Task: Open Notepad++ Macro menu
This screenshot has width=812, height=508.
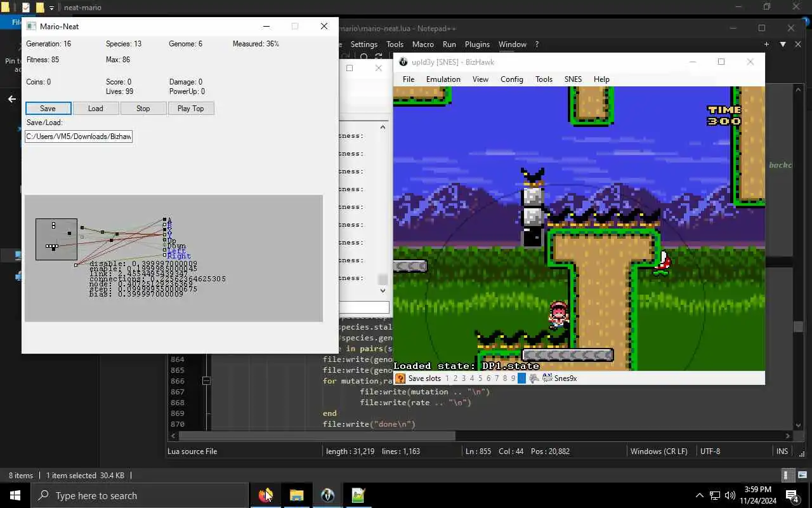Action: [422, 44]
